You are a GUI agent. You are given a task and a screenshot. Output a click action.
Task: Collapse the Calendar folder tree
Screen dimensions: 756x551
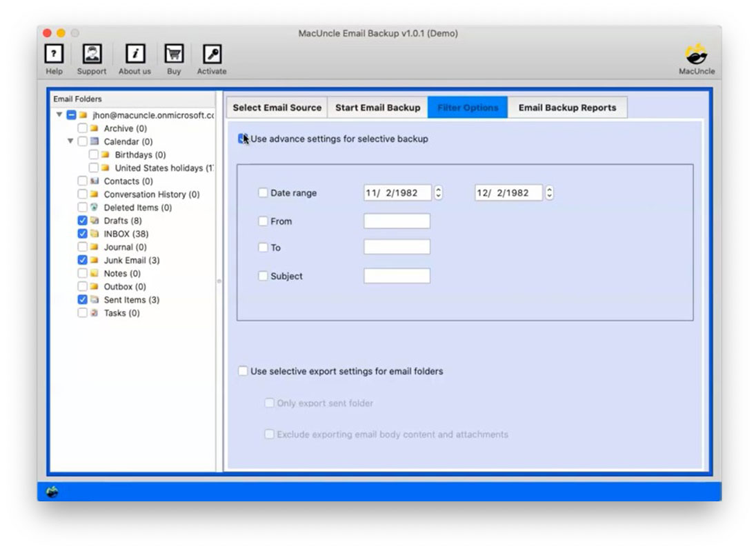tap(70, 141)
